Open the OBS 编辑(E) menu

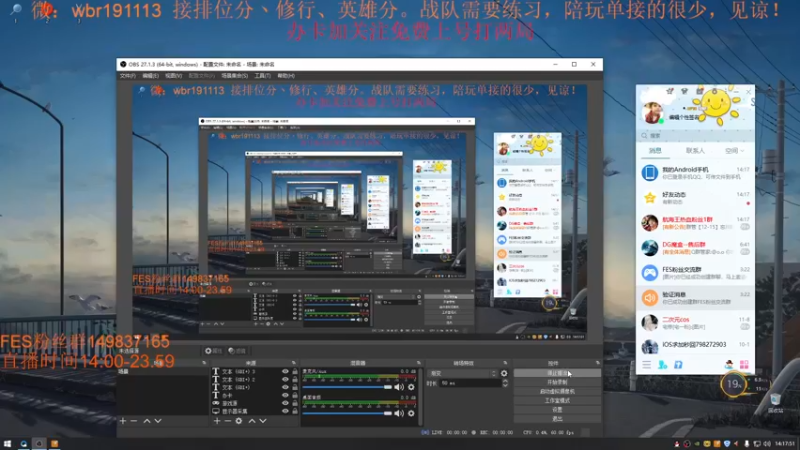tap(150, 76)
